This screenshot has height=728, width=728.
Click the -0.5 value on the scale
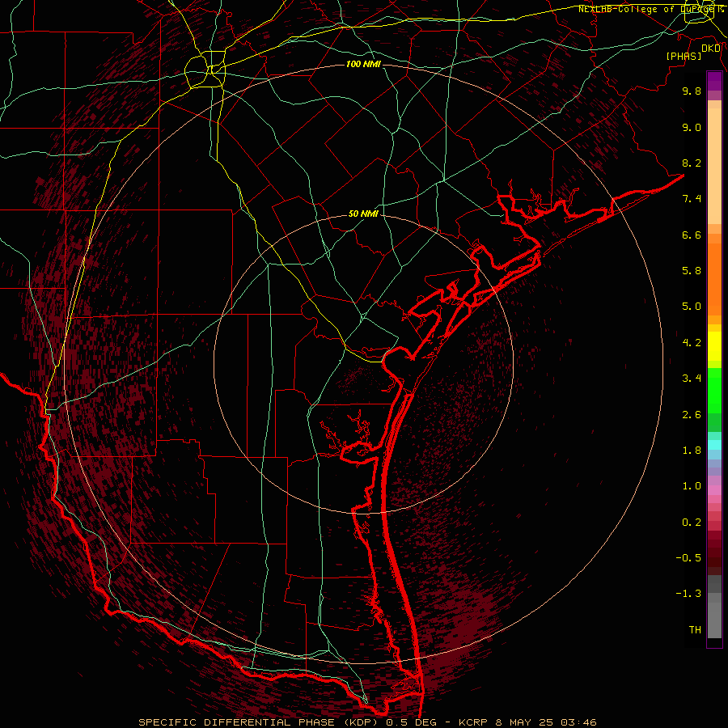point(688,558)
